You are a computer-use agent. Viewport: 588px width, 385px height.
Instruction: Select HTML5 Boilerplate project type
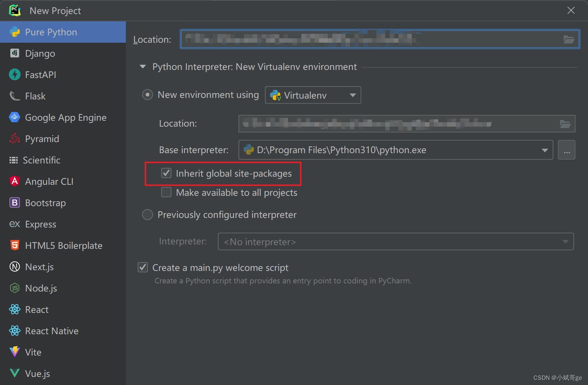pos(63,246)
